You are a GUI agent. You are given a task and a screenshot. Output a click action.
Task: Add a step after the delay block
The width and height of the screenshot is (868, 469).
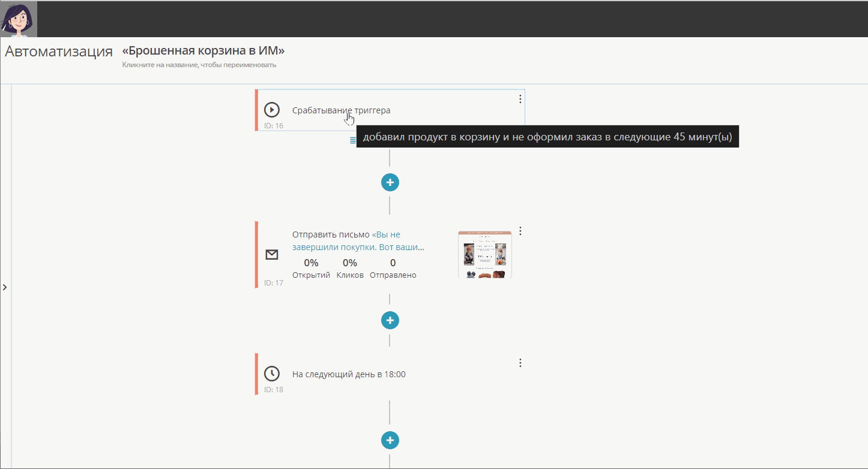pyautogui.click(x=390, y=440)
